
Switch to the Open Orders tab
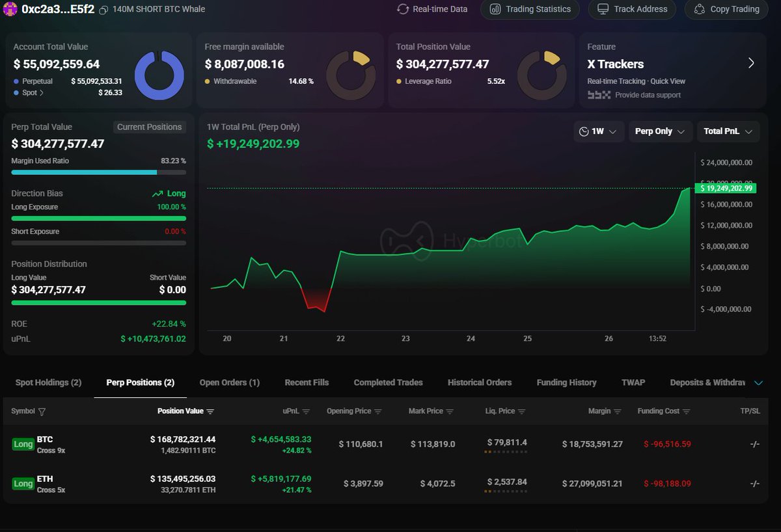[229, 382]
